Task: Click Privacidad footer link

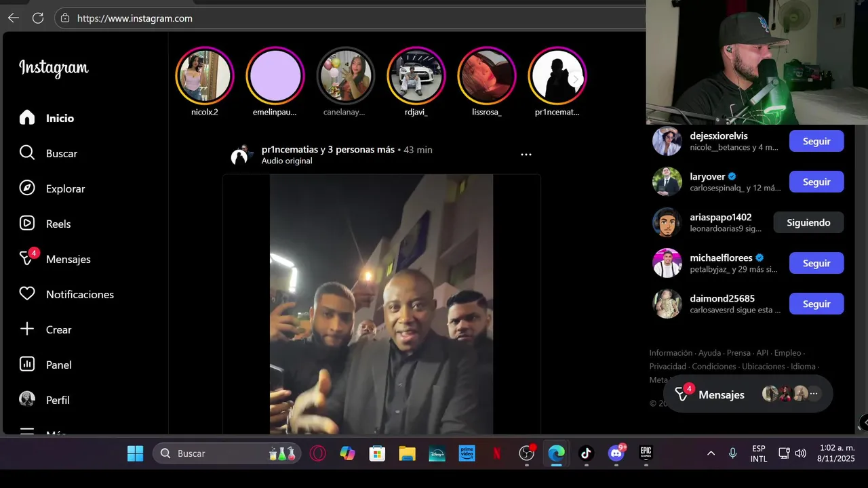Action: 668,367
